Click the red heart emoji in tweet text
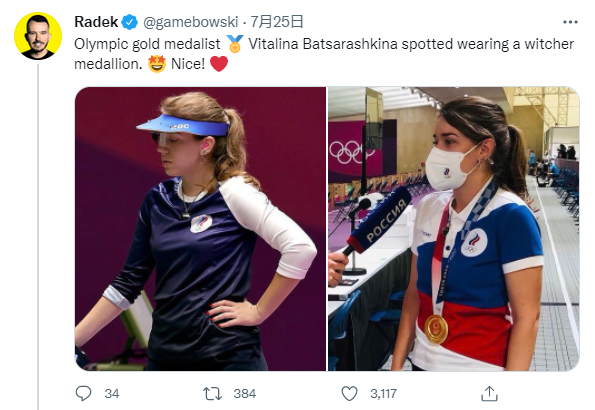595x410 pixels. (x=219, y=64)
